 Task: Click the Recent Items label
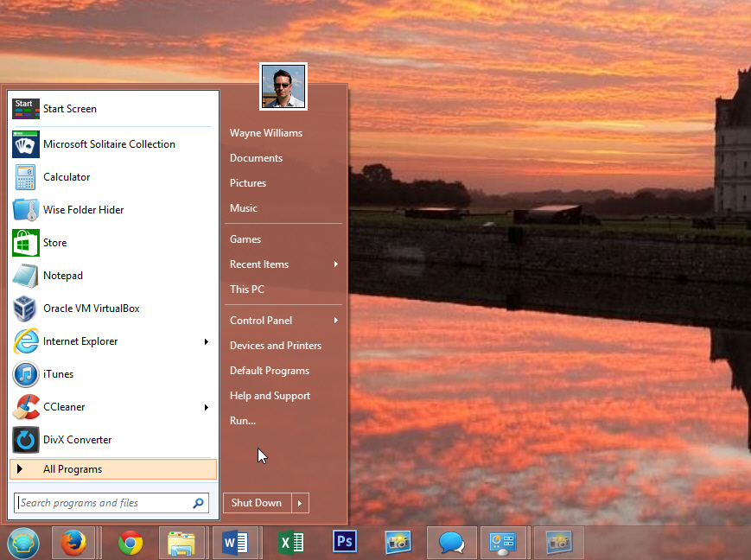tap(259, 264)
